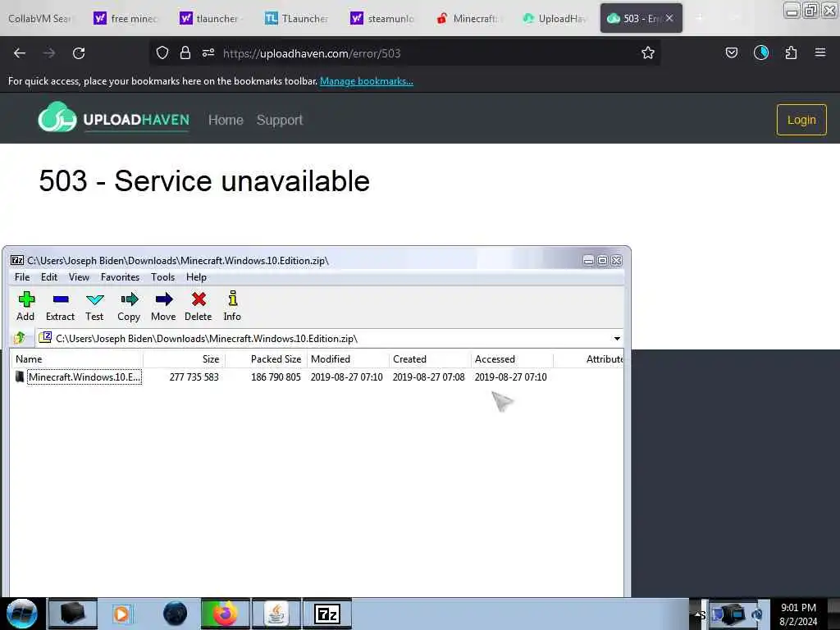
Task: Click the Manage bookmarks link
Action: tap(367, 81)
